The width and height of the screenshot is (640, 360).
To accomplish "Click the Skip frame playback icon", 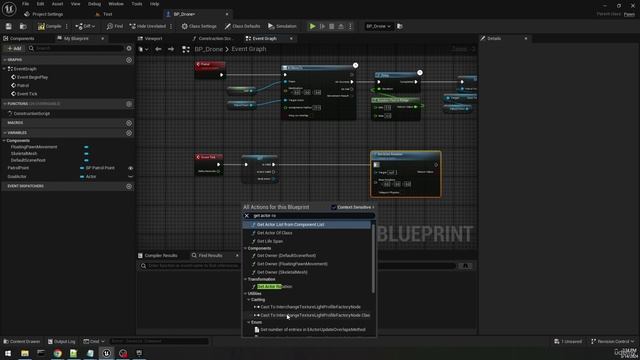I will (322, 26).
